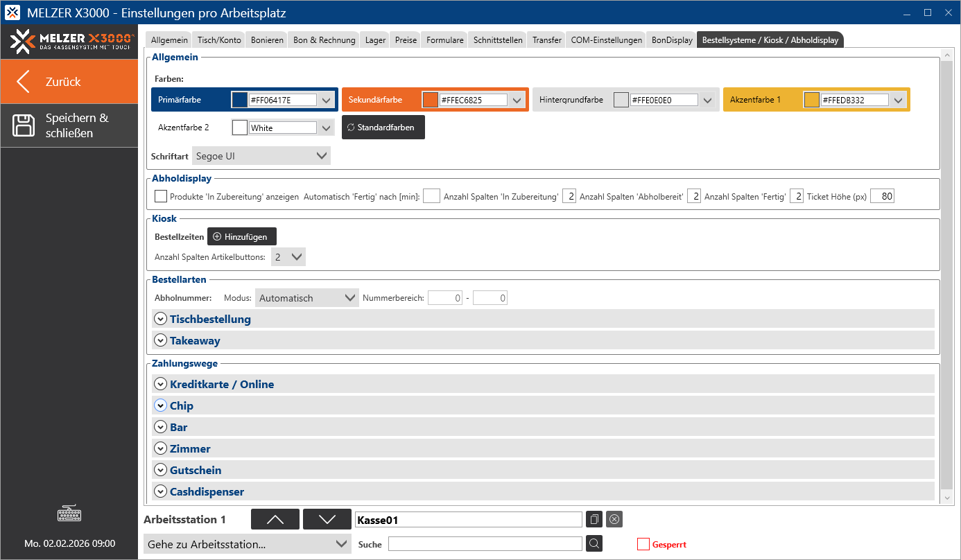Click the Primärfarbe blue color swatch
The image size is (961, 560).
(x=239, y=100)
